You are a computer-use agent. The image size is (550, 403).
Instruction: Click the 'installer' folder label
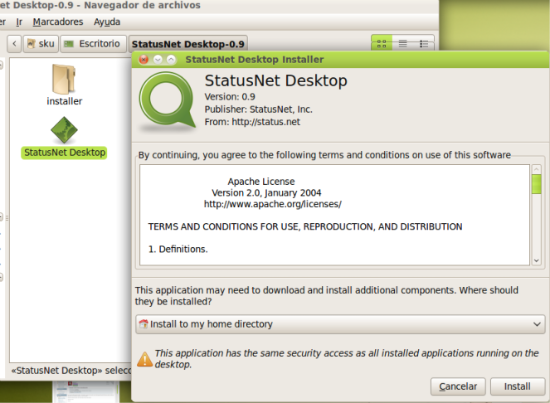[x=65, y=101]
